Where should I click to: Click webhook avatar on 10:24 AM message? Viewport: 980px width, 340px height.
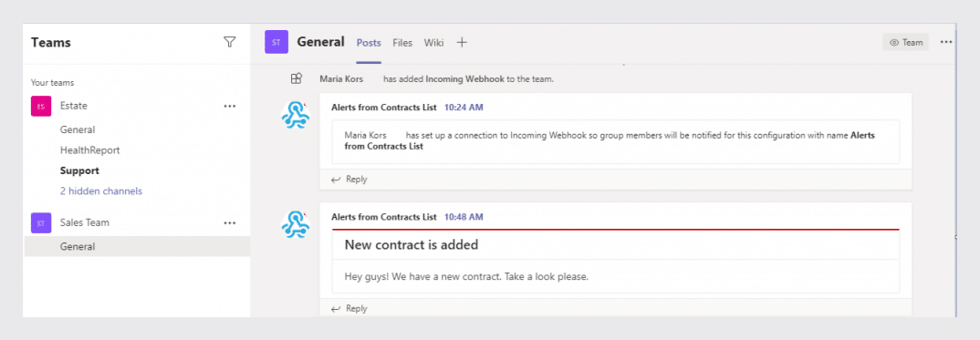296,116
